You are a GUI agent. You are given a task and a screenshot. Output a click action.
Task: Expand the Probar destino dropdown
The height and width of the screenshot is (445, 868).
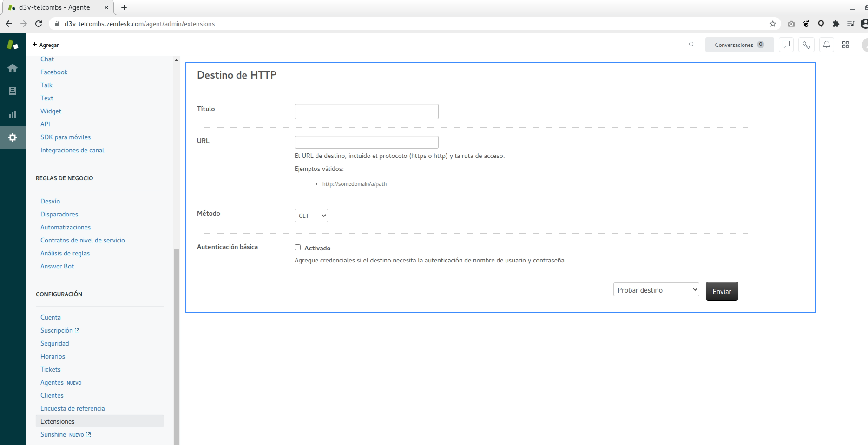click(656, 290)
